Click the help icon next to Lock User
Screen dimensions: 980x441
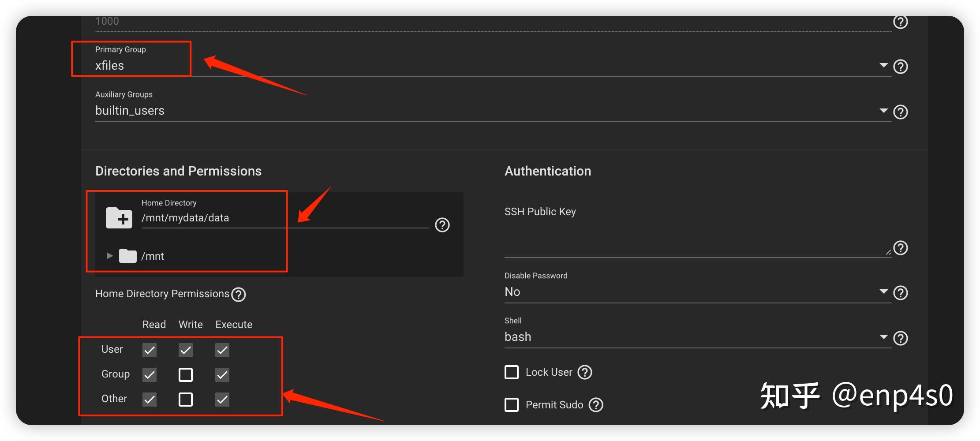click(585, 372)
